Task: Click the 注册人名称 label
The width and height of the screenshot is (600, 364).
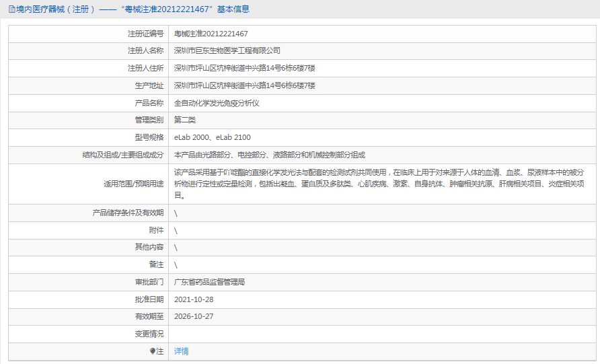Action: [x=146, y=50]
